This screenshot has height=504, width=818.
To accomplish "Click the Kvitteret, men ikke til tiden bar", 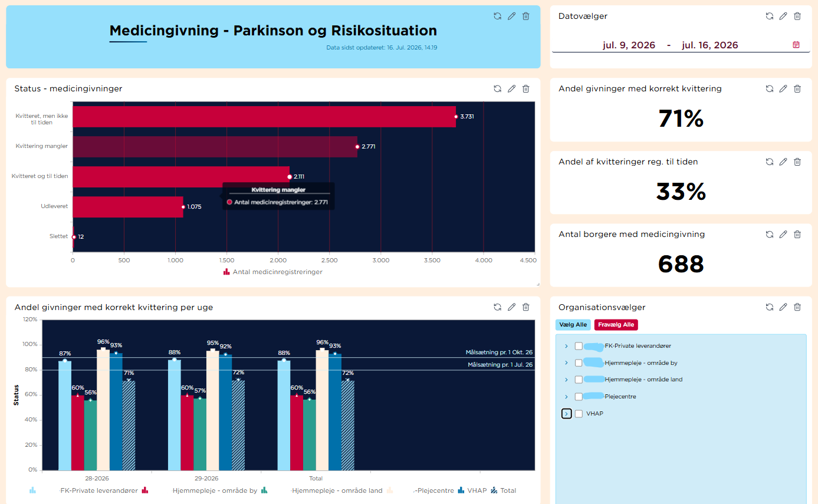I will (264, 117).
